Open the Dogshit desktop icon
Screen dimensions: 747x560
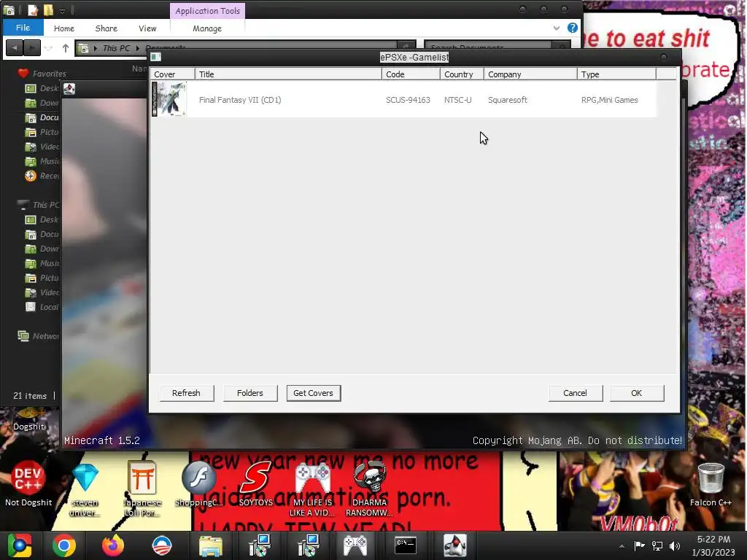coord(29,421)
